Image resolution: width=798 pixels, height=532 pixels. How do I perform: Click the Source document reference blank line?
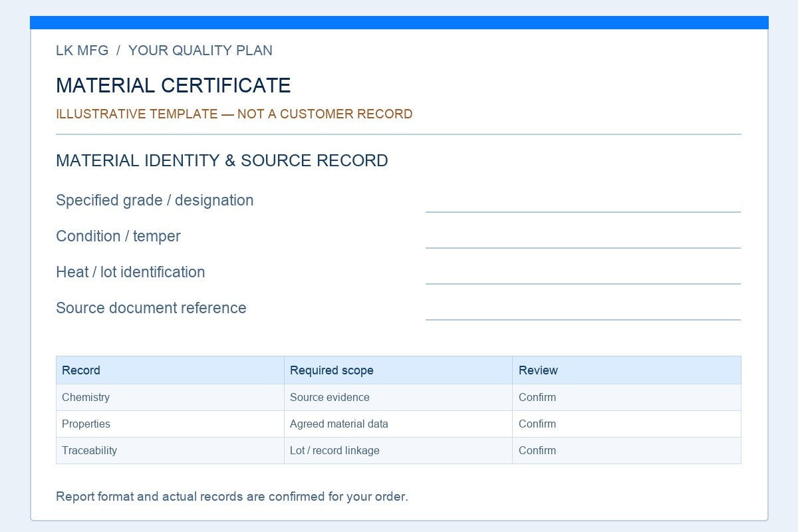(x=583, y=319)
